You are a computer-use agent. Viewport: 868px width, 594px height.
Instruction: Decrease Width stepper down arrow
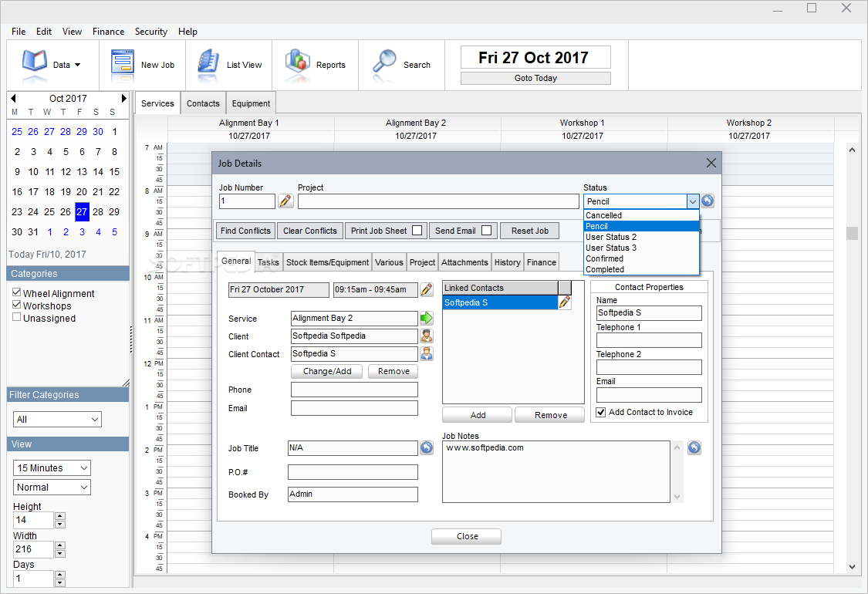[x=60, y=553]
